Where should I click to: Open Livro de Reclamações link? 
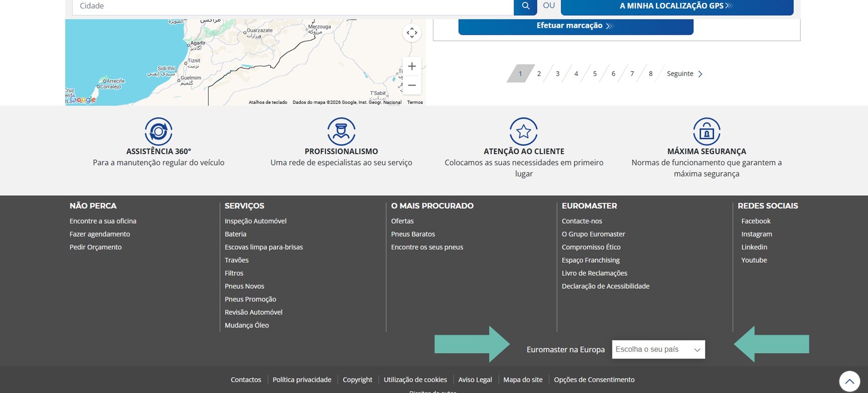pyautogui.click(x=595, y=273)
